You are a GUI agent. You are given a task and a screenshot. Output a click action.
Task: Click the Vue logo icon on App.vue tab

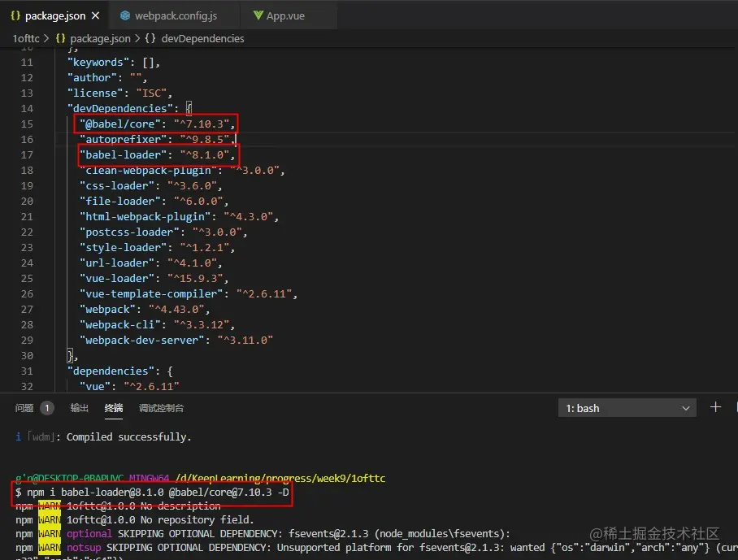click(258, 15)
